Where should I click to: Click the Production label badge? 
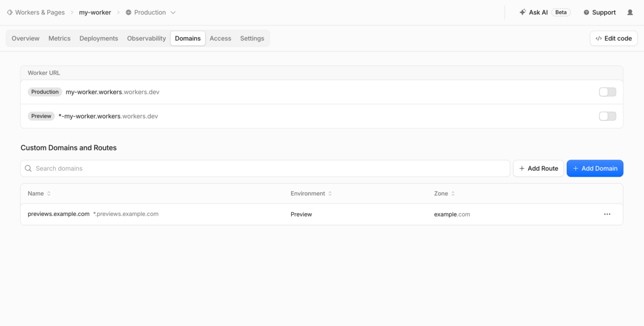coord(45,92)
